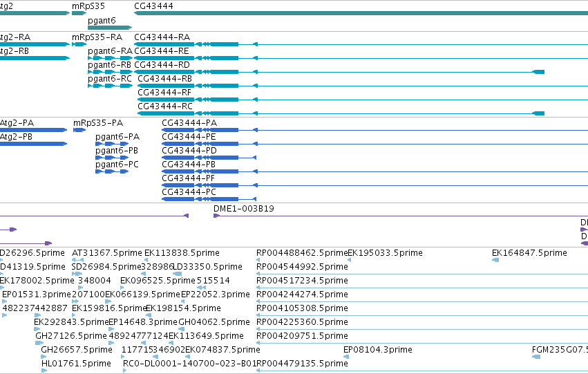
Task: Select the RP004209751.5prime feature label
Action: (x=302, y=337)
